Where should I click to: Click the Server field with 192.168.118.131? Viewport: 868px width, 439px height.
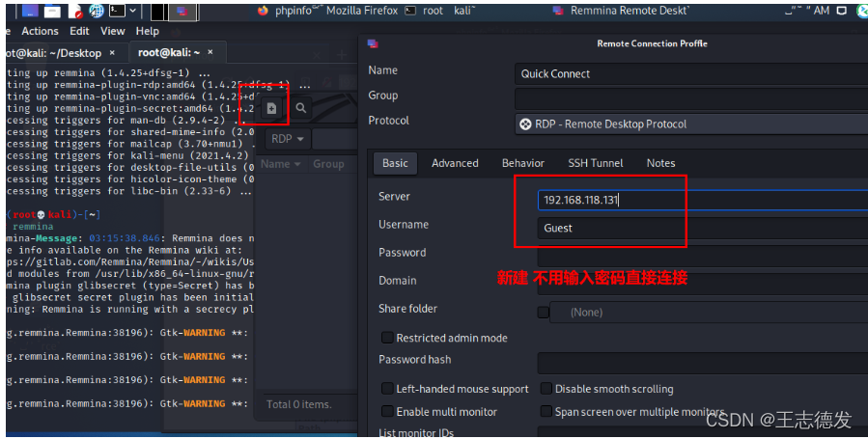(x=703, y=200)
